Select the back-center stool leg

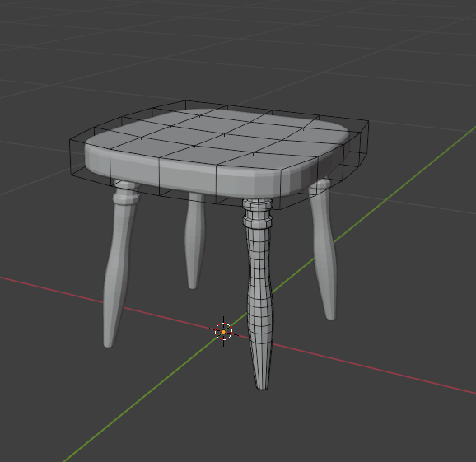point(194,240)
